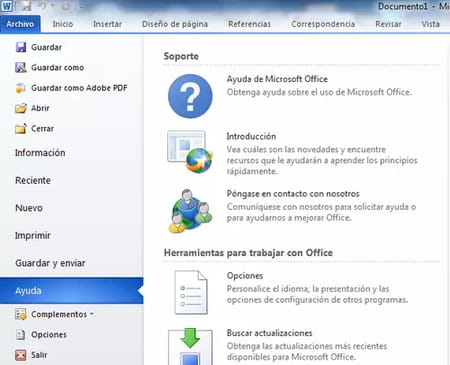Click 'Herramientas para trabajar con Office' heading
The image size is (450, 365).
[x=248, y=253]
